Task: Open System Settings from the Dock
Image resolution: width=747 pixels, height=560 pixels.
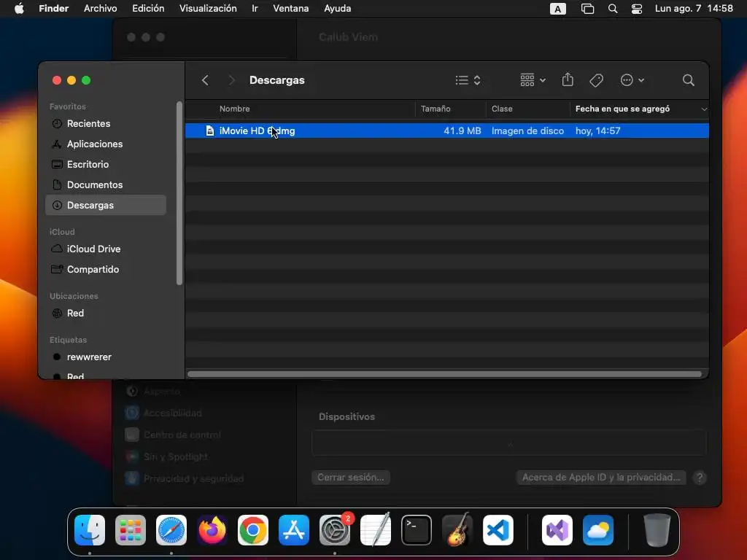Action: click(335, 530)
